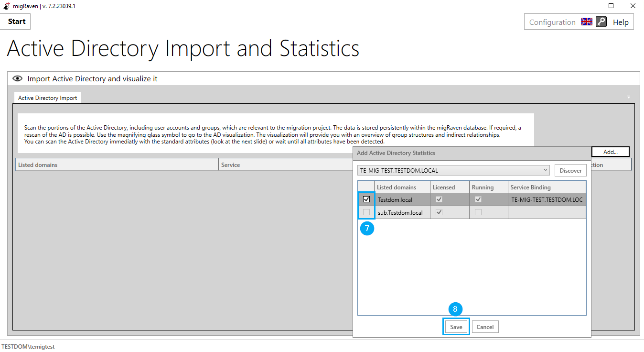Click the Service Binding column header
Viewport: 644px width, 352px height.
click(547, 187)
